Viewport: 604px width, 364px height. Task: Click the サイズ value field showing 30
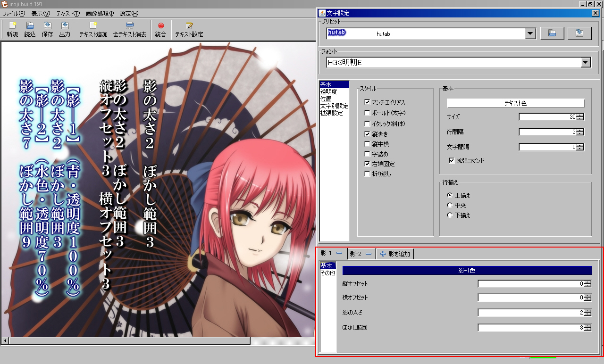coord(547,117)
